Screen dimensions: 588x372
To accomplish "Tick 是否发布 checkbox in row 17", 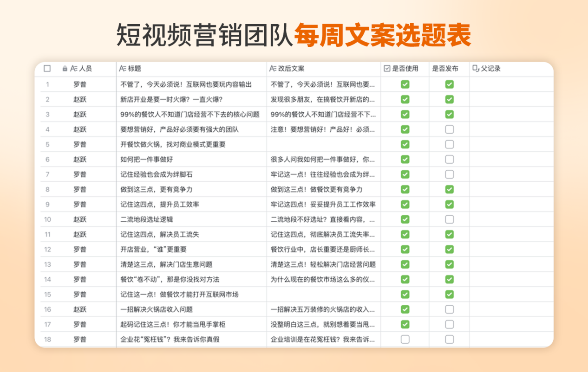I will tap(449, 324).
